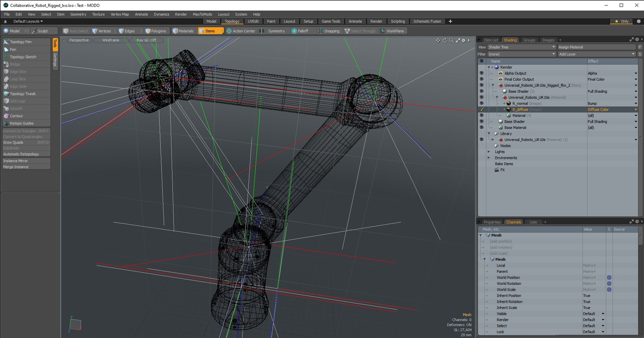
Task: Open the Filter (none) dropdown
Action: 522,54
